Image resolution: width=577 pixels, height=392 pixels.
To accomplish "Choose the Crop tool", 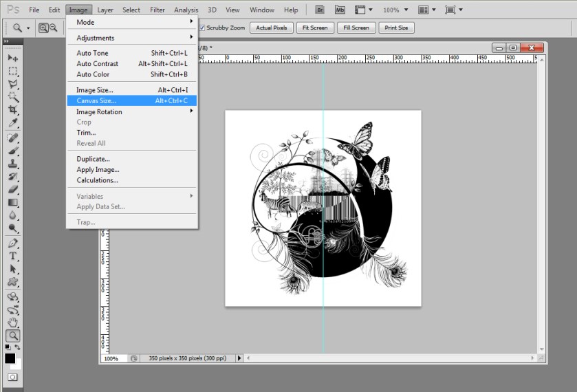I will (13, 110).
